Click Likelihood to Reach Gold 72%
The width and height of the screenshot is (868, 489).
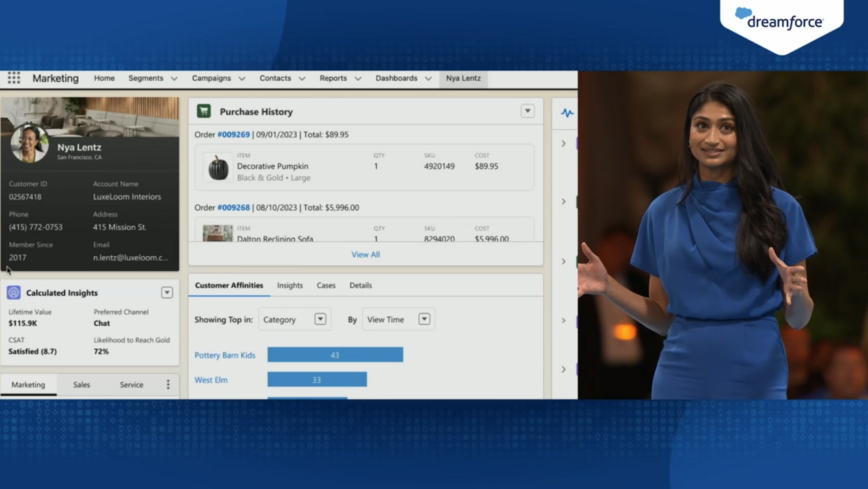pyautogui.click(x=101, y=352)
